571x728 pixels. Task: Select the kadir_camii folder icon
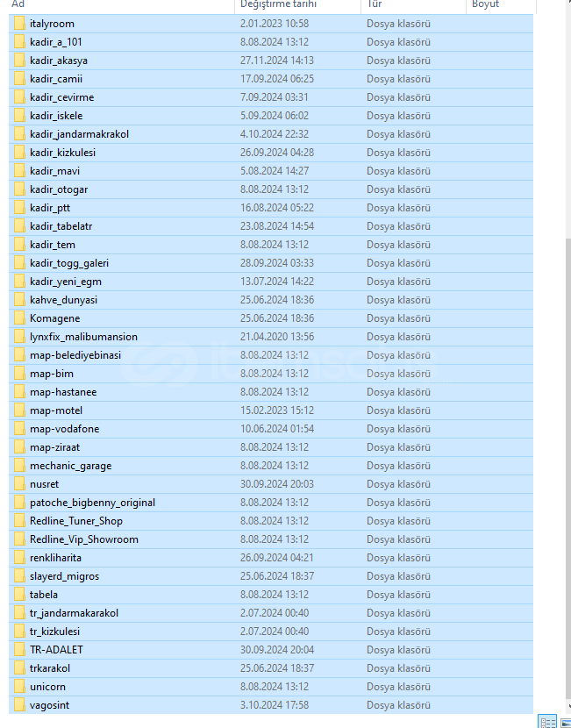(x=19, y=78)
